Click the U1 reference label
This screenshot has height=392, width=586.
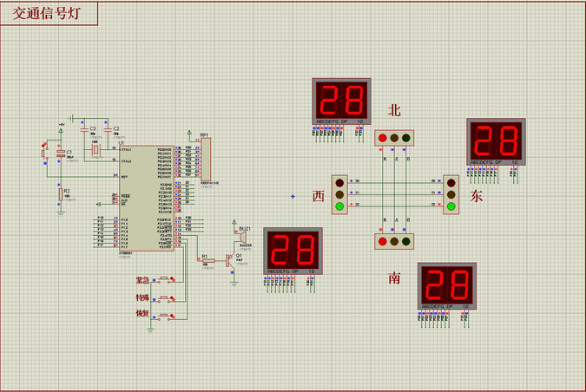(121, 143)
